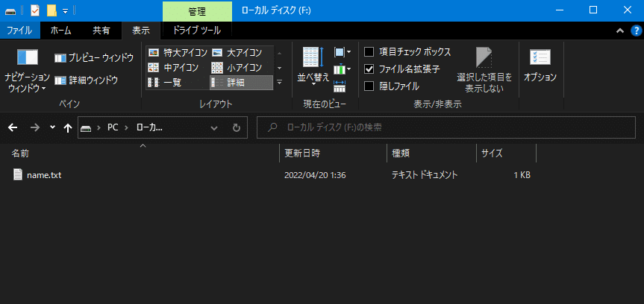Open the Group by icon menu
The image size is (644, 304).
342,52
